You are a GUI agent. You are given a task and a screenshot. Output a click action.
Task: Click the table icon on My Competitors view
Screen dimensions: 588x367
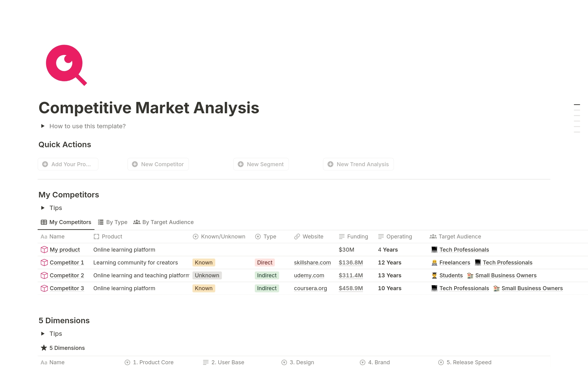[43, 222]
